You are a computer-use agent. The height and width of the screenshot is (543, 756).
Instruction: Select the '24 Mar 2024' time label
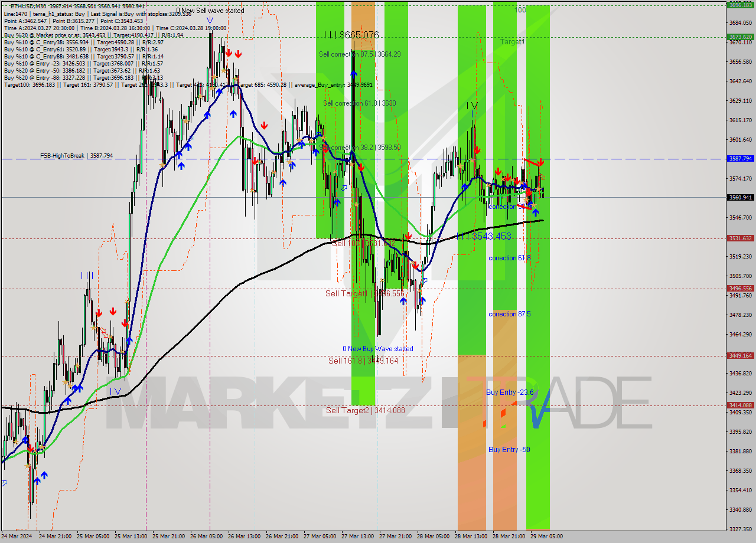click(x=17, y=537)
